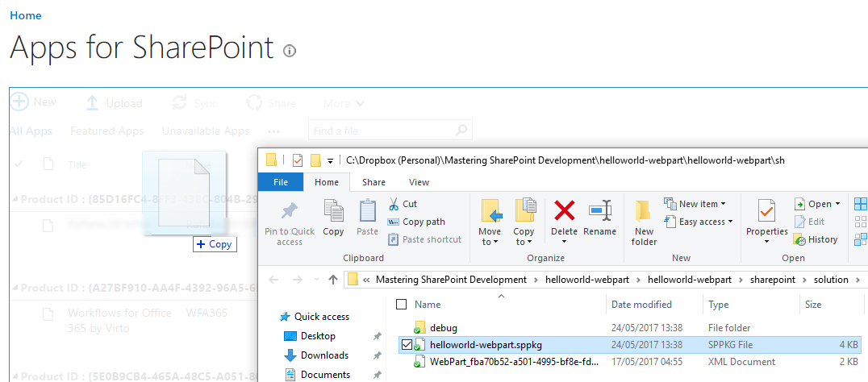Sort by the Date modified column
This screenshot has width=868, height=382.
coord(641,304)
